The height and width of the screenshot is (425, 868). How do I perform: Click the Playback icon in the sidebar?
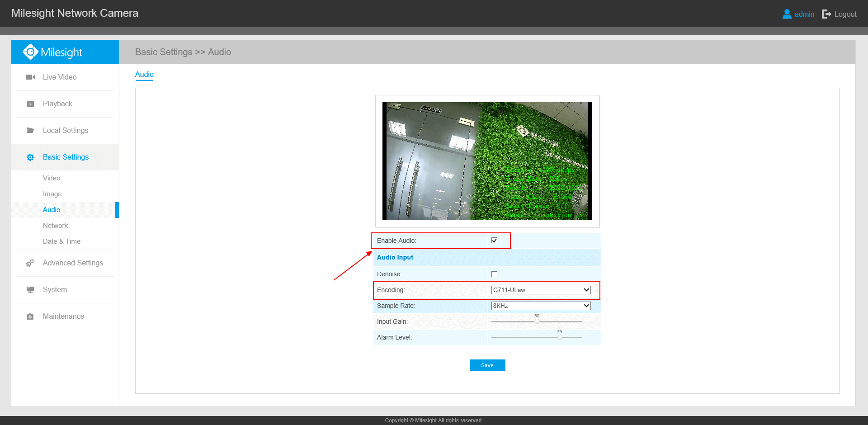30,104
